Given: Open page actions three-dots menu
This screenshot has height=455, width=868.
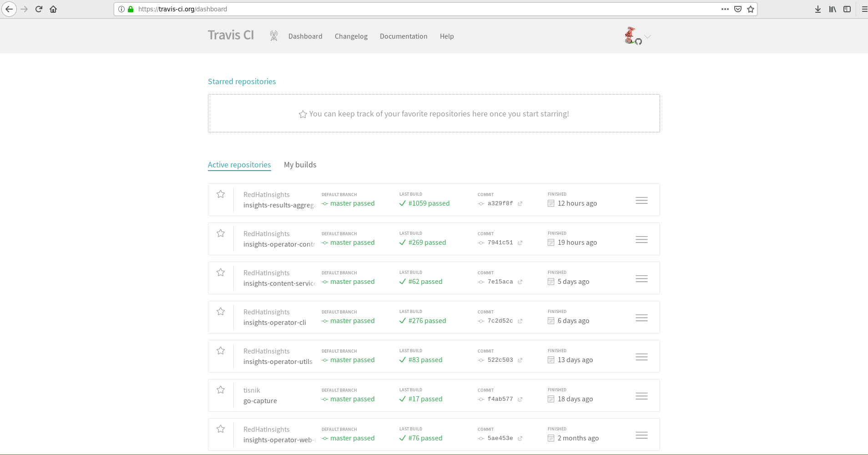Looking at the screenshot, I should (x=725, y=9).
